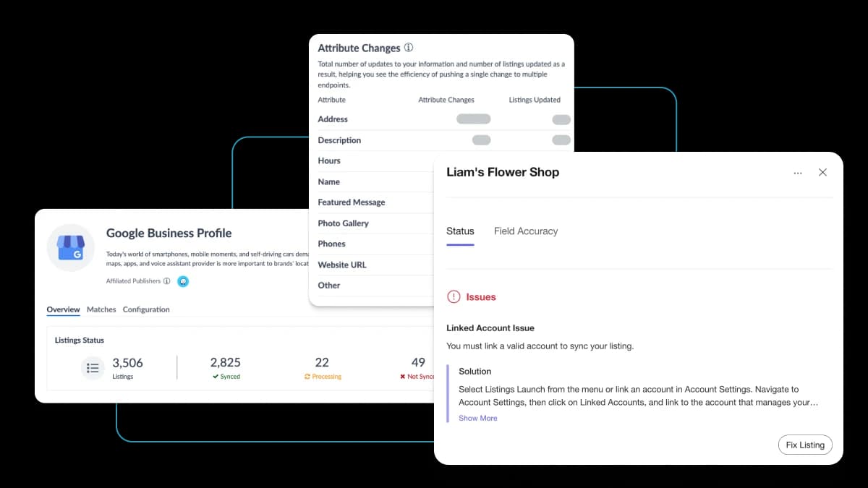Select the Website URL attribute row
The height and width of the screenshot is (488, 868).
click(x=375, y=265)
